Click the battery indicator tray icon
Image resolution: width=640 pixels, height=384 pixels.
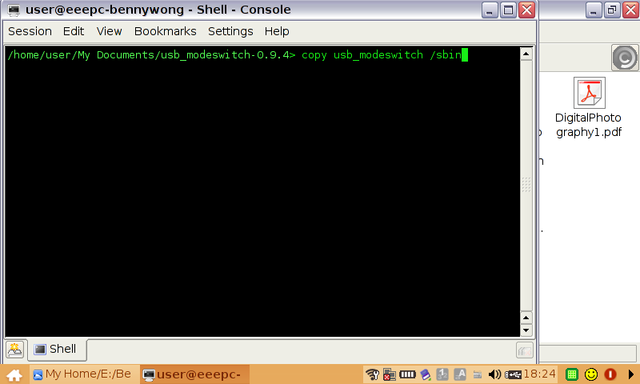[407, 374]
